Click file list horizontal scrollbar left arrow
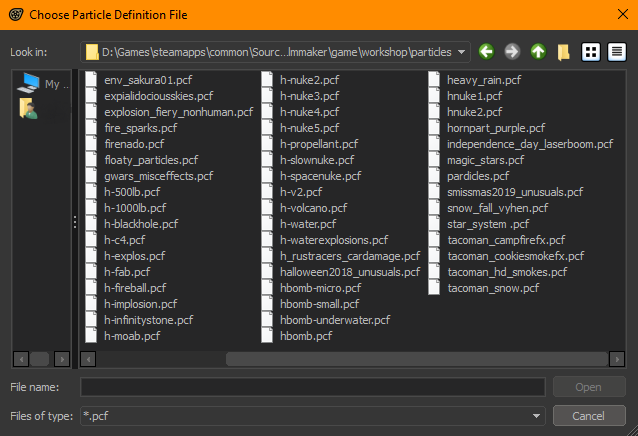Viewport: 638px width, 436px height. [x=88, y=359]
